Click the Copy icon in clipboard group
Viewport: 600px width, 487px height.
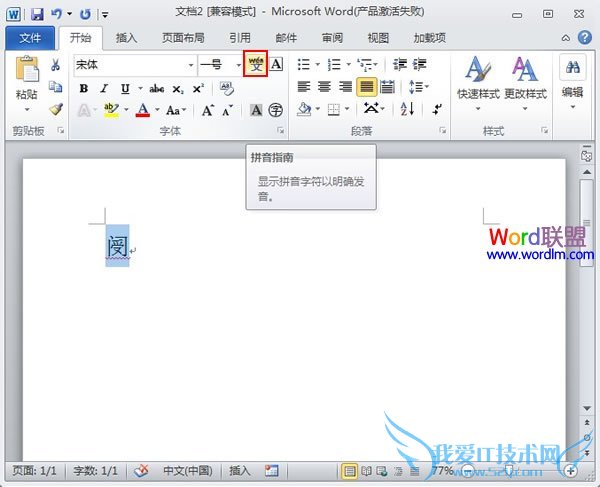pyautogui.click(x=55, y=87)
